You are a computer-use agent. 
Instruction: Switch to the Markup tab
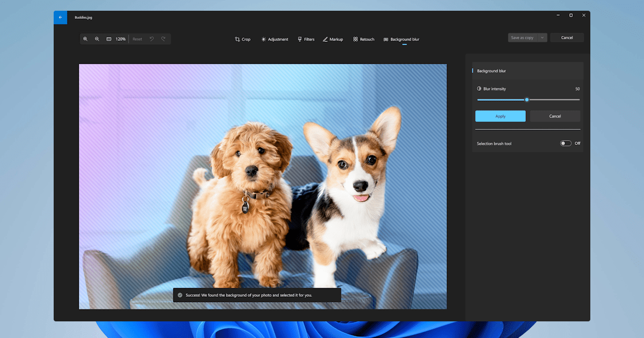click(x=333, y=39)
